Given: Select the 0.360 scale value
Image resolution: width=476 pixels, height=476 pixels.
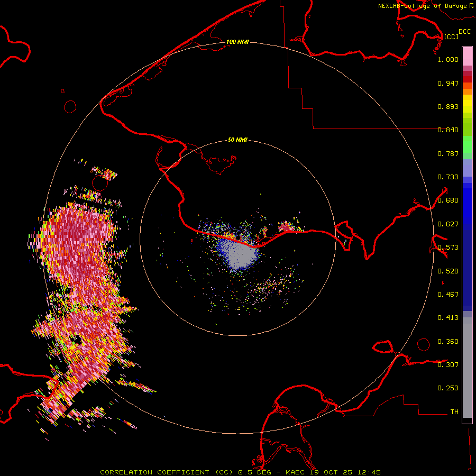Looking at the screenshot, I should coord(448,342).
